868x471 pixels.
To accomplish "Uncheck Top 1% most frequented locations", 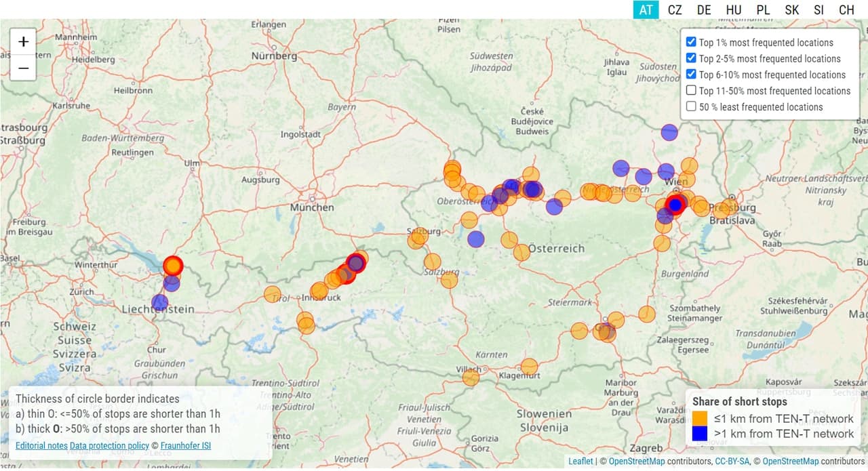I will click(x=691, y=42).
